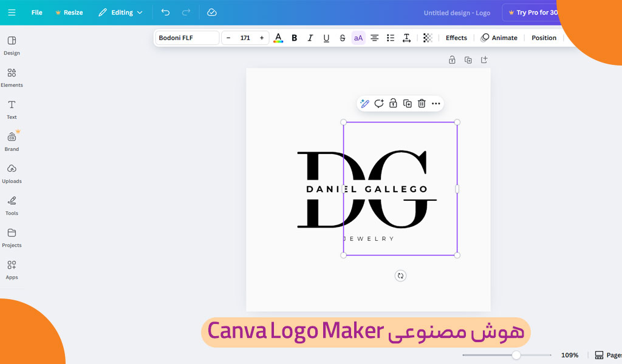Open the File menu
The image size is (622, 364).
[37, 12]
